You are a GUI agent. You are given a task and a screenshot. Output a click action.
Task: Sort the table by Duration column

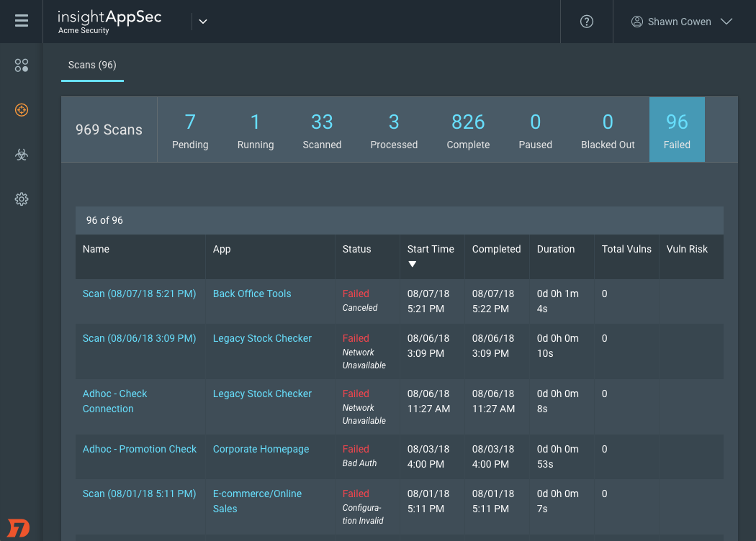(556, 249)
